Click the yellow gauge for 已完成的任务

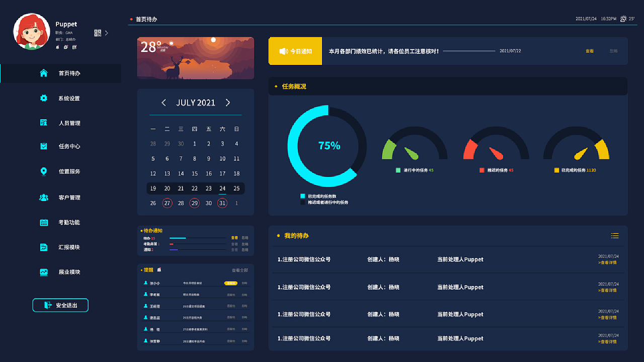(577, 143)
